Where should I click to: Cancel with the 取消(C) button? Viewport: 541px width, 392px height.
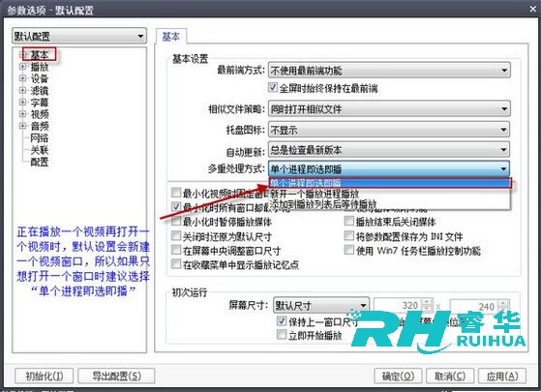point(450,376)
